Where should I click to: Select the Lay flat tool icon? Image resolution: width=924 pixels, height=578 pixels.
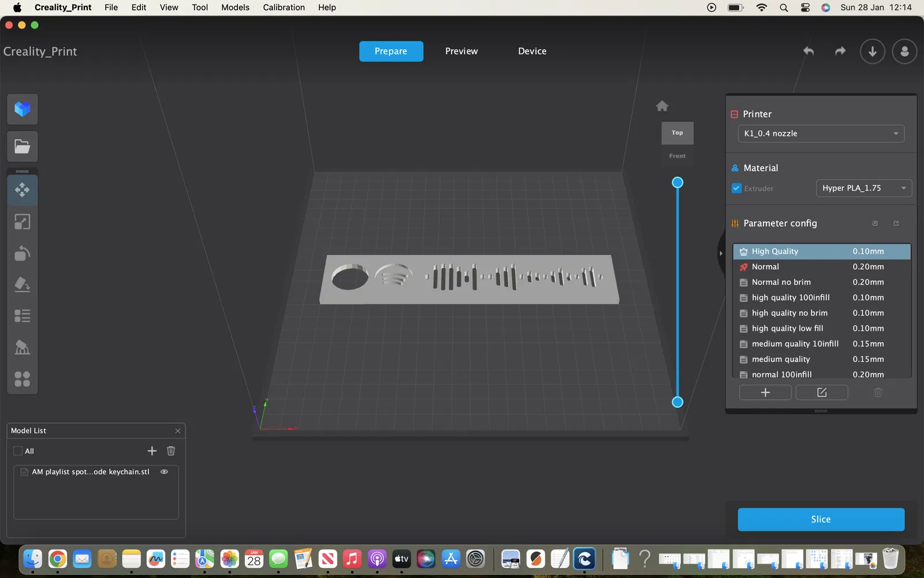pyautogui.click(x=23, y=284)
